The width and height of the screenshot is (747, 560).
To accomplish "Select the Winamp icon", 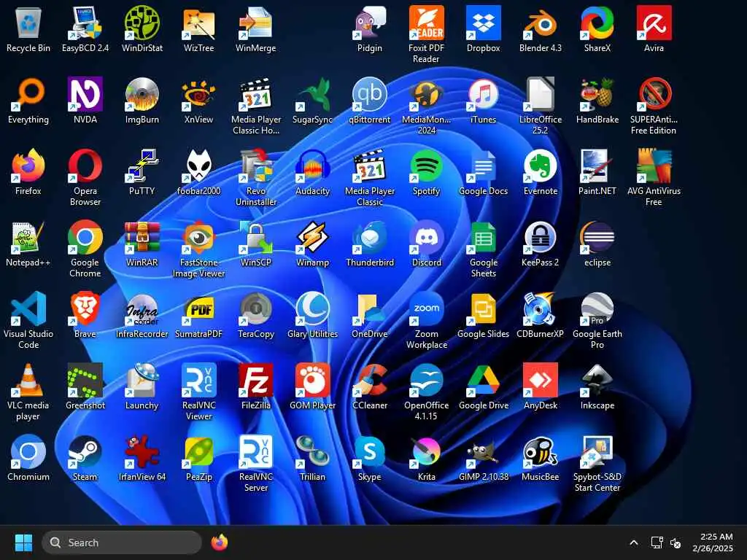I will [x=312, y=237].
